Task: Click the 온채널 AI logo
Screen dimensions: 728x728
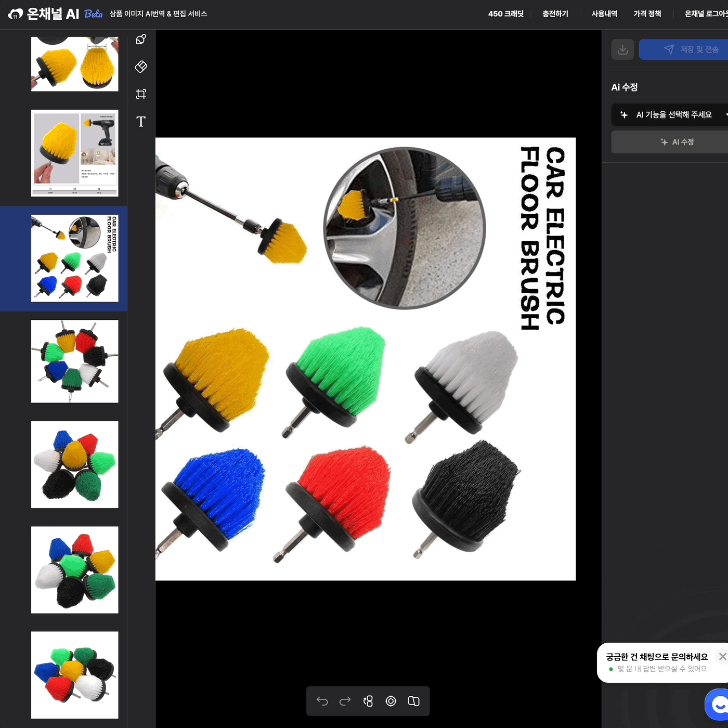Action: click(x=44, y=14)
